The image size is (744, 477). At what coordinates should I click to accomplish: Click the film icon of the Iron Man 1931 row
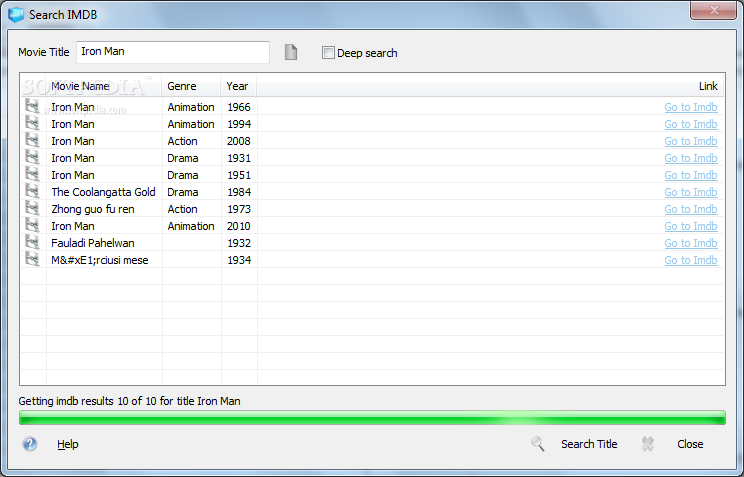click(32, 157)
